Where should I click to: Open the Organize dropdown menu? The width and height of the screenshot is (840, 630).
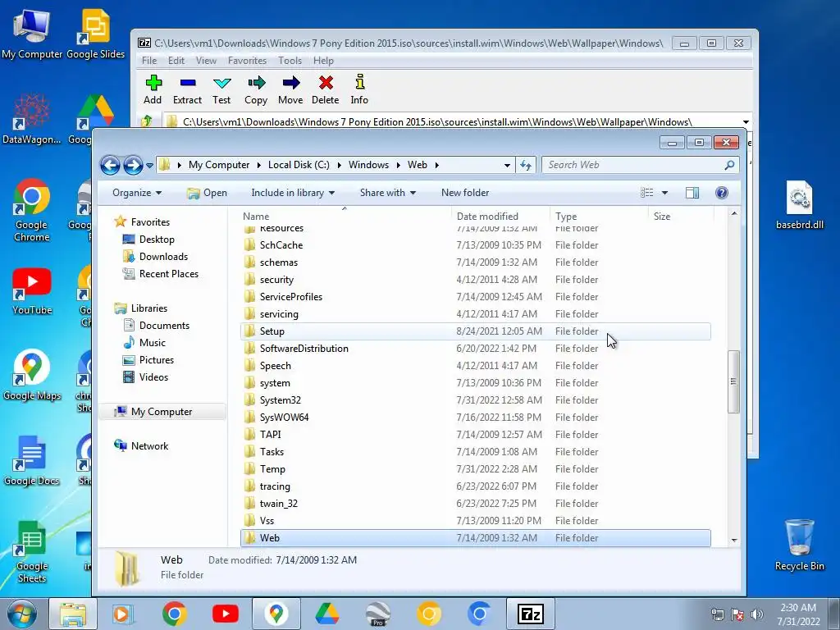[x=137, y=193]
